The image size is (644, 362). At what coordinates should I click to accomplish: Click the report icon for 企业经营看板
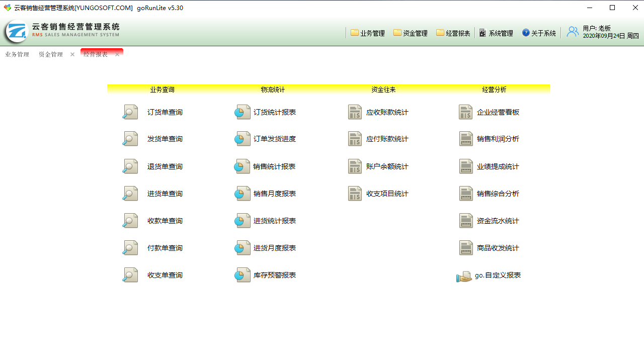(x=466, y=112)
